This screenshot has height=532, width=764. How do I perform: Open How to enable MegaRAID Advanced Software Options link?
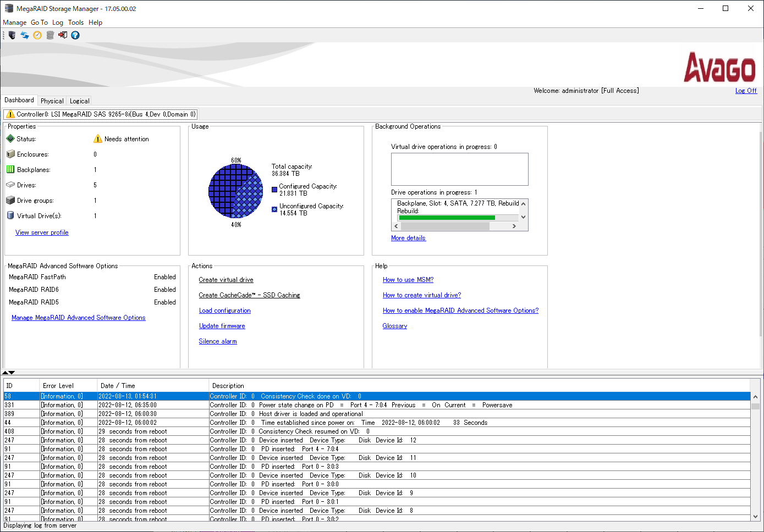point(461,311)
